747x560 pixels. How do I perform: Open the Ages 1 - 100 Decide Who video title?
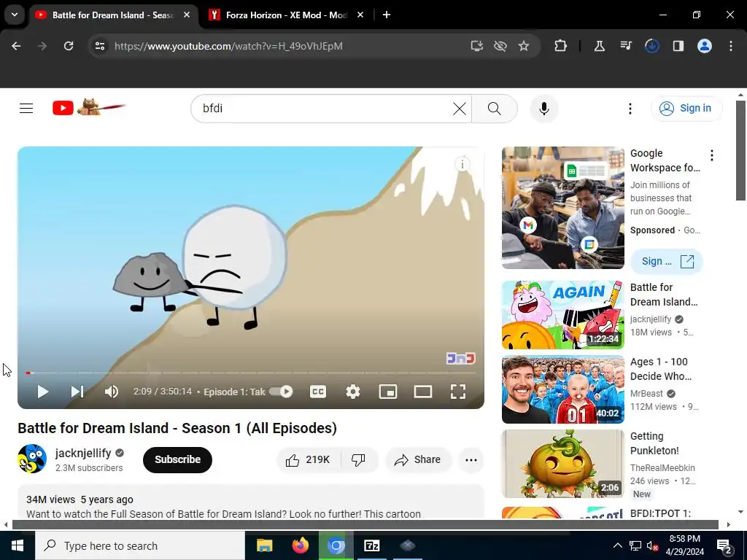tap(661, 369)
